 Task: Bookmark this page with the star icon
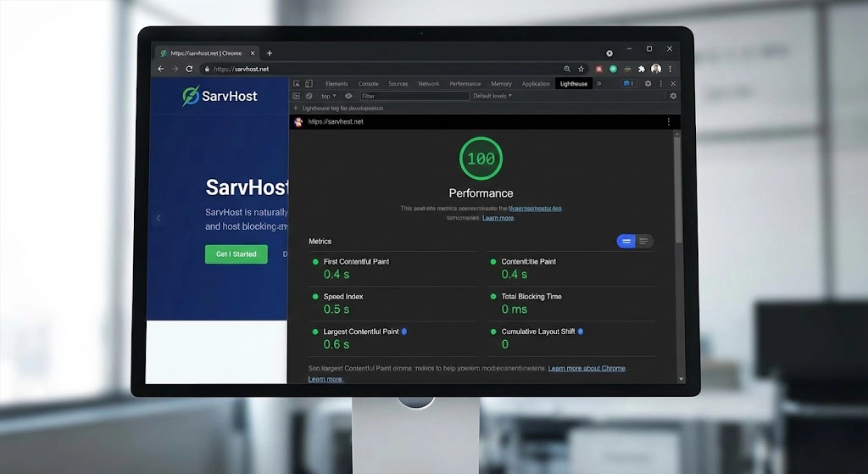[581, 70]
